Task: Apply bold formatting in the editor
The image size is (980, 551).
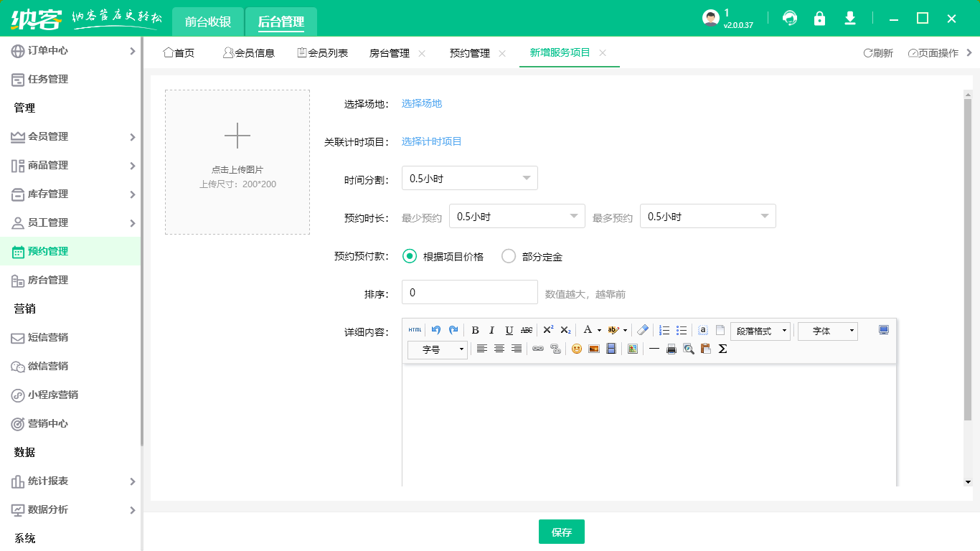Action: click(x=475, y=330)
